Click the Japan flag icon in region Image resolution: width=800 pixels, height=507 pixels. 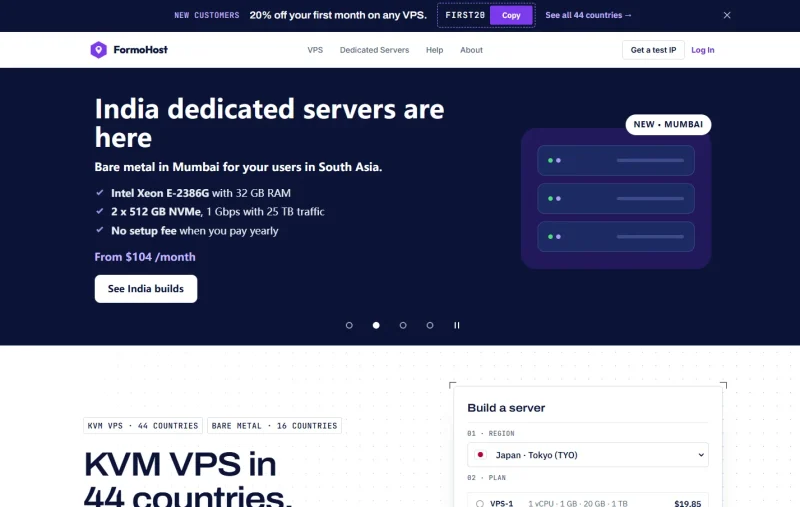(480, 454)
